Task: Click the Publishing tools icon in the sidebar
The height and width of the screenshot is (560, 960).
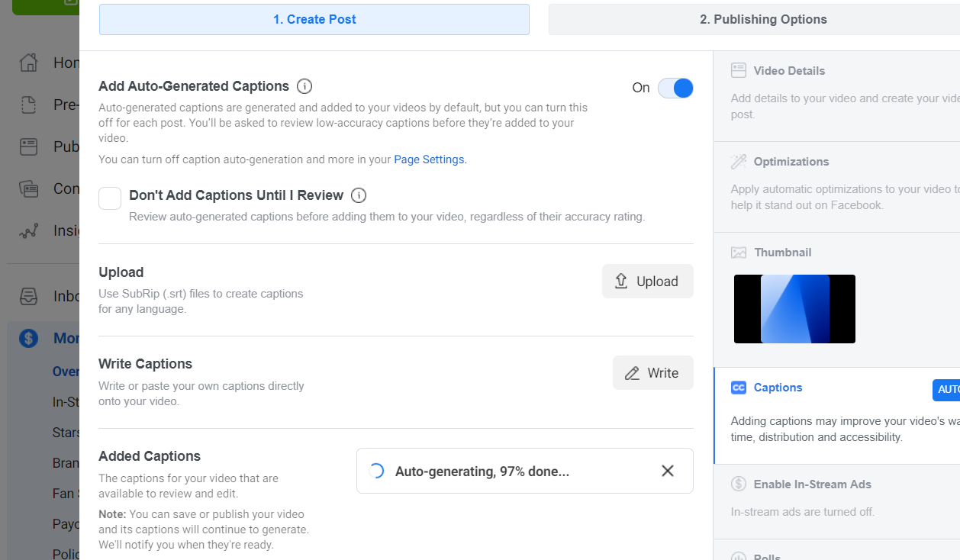Action: (x=28, y=146)
